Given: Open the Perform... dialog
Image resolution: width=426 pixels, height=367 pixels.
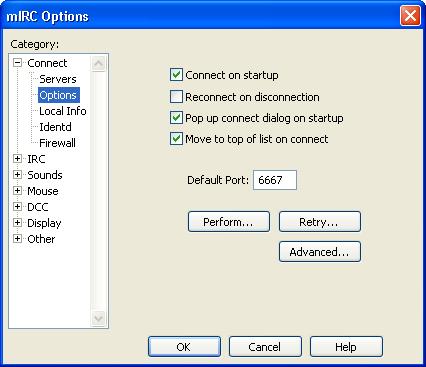Looking at the screenshot, I should coord(229,222).
